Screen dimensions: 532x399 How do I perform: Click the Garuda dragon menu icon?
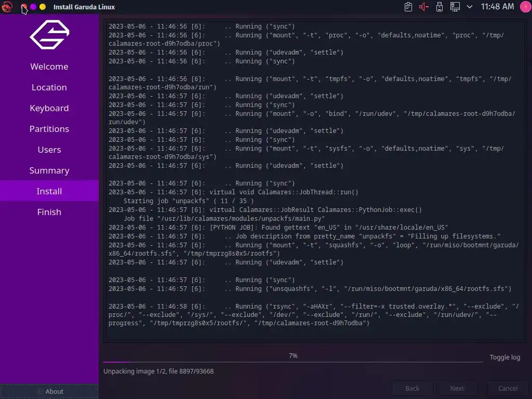7,7
